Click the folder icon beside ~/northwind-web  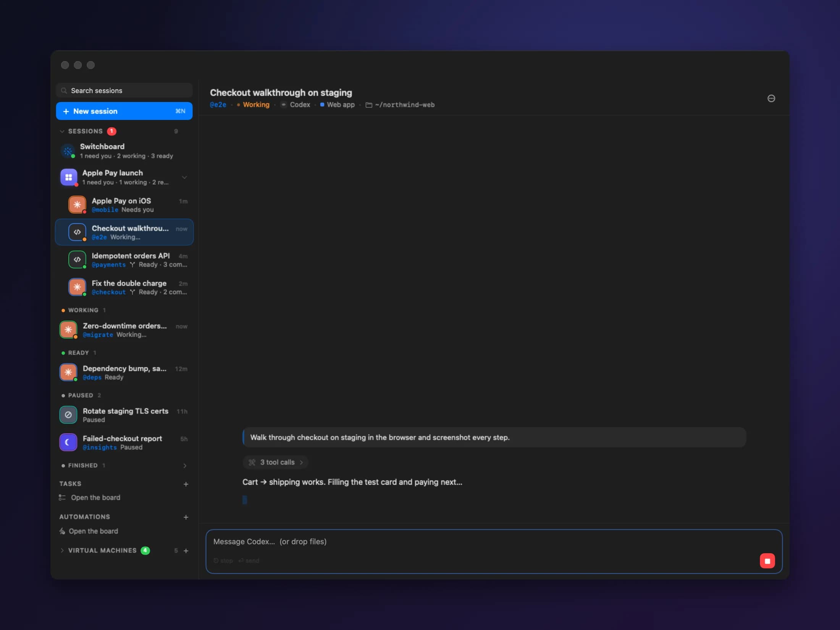(369, 105)
